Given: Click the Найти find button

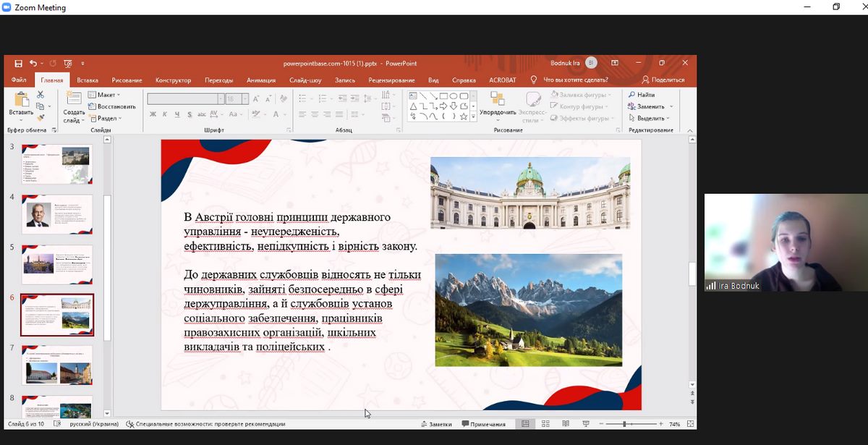Looking at the screenshot, I should point(642,95).
